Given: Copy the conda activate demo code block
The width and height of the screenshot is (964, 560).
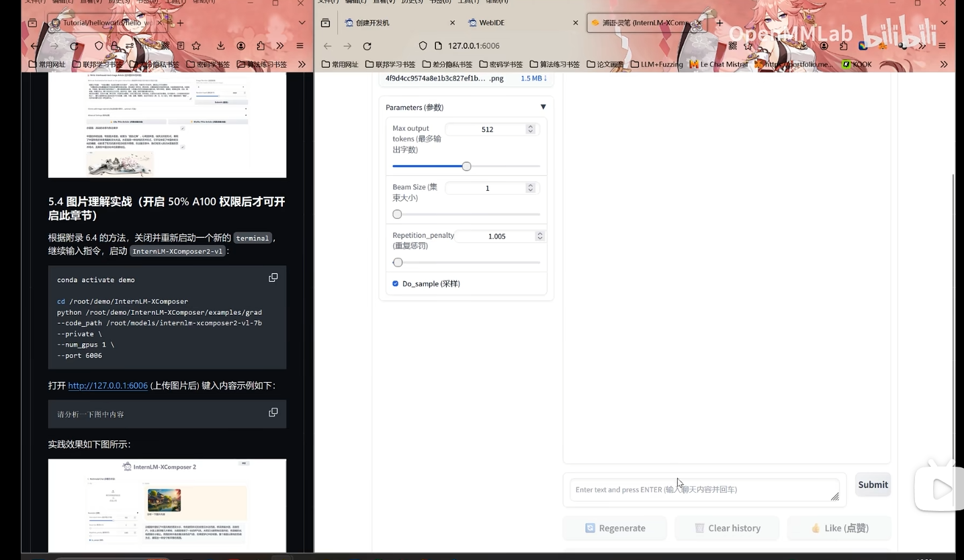Looking at the screenshot, I should (273, 277).
